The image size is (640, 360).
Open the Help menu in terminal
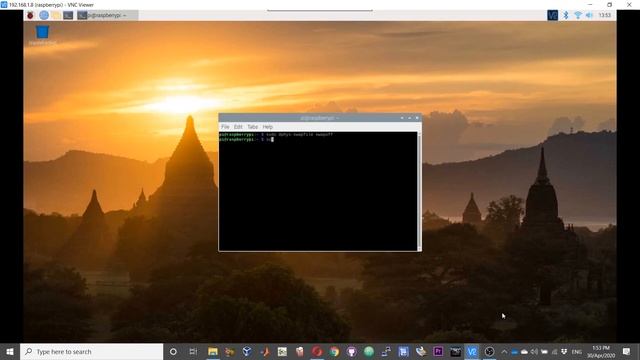(x=268, y=127)
